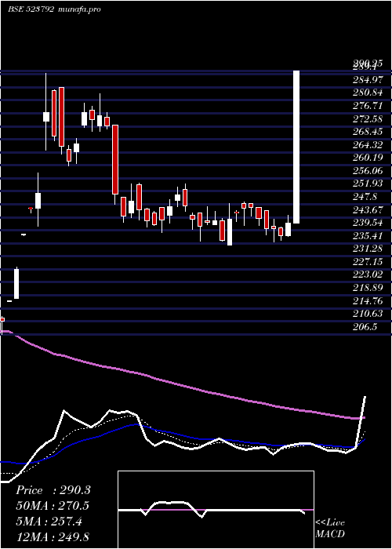Click the long red candle falling to 247.8
Image resolution: width=392 pixels, height=549 pixels.
click(x=115, y=159)
